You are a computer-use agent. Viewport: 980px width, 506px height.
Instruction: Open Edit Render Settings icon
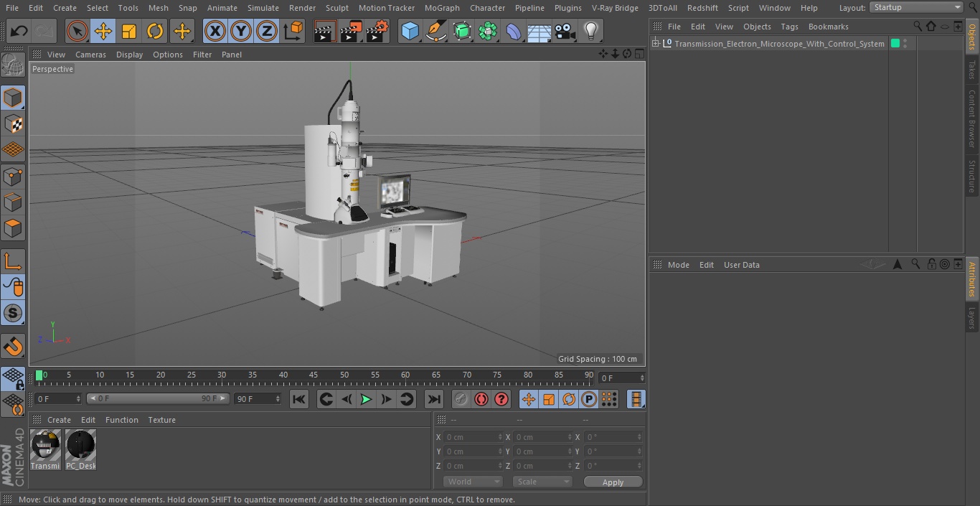click(377, 31)
